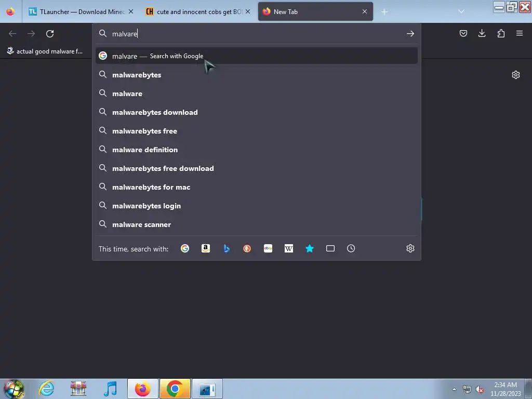Open the last running taskbar application
Viewport: 532px width, 399px height.
coord(207,389)
